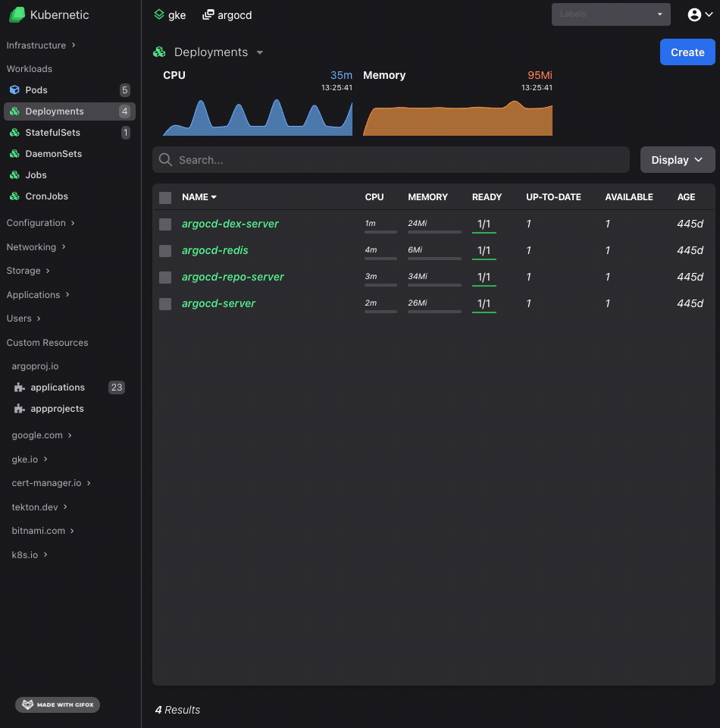The height and width of the screenshot is (728, 720).
Task: Expand the gke.io custom resources
Action: coord(30,460)
